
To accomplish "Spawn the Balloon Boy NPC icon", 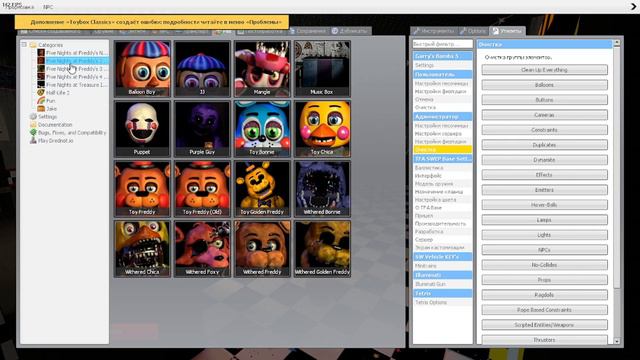I will (x=142, y=69).
